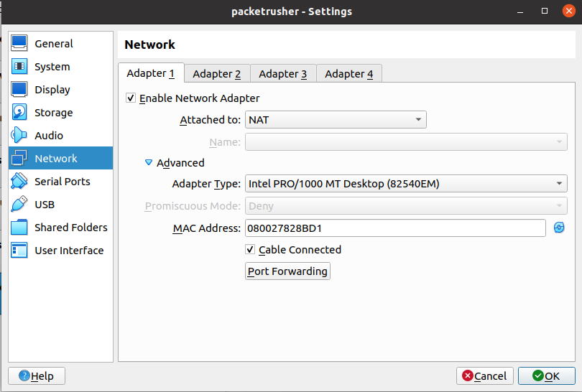Click the Serial Ports connector icon
The height and width of the screenshot is (392, 582).
[x=19, y=182]
